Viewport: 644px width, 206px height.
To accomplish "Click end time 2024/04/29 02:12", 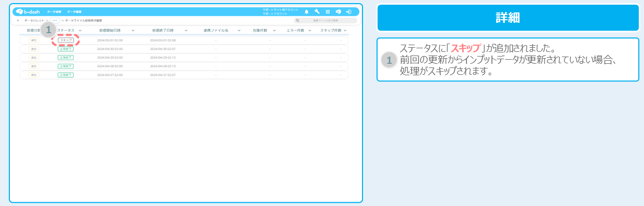I will coord(163,58).
